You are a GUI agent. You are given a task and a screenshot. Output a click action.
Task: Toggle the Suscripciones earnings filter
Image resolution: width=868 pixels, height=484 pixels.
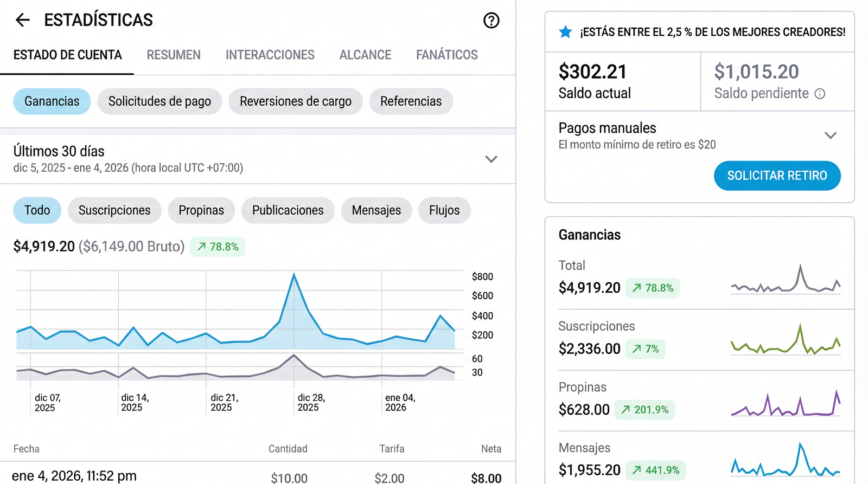coord(114,210)
